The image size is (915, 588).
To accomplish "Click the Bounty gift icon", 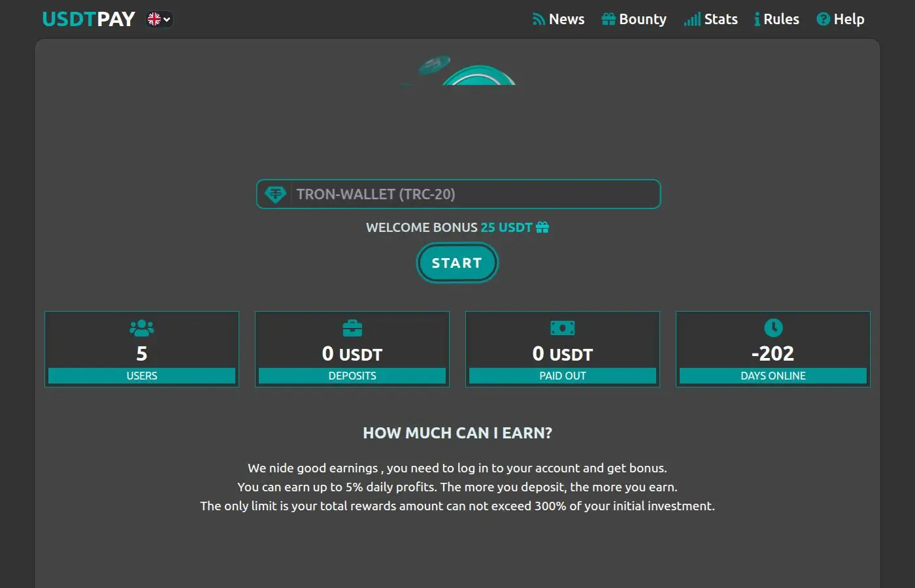I will (608, 20).
